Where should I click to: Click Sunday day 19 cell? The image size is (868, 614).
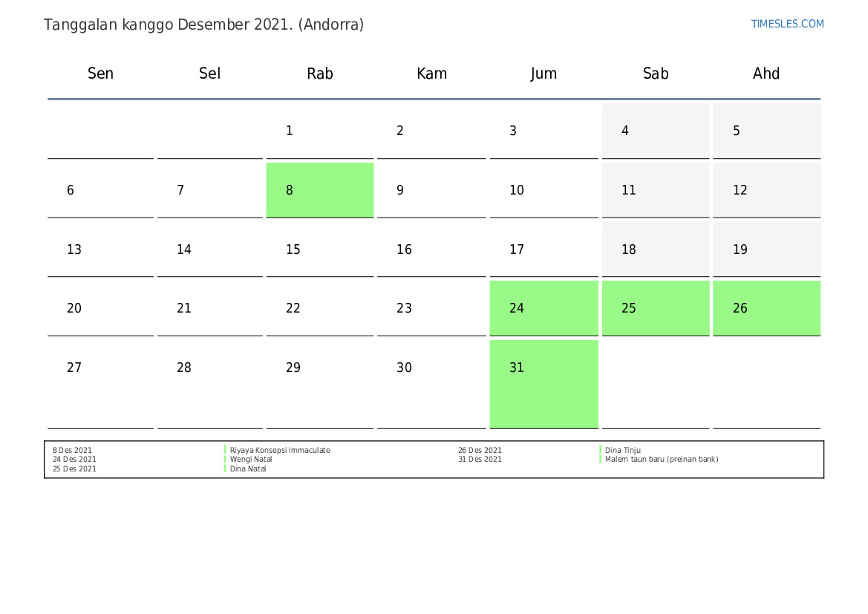(x=767, y=249)
